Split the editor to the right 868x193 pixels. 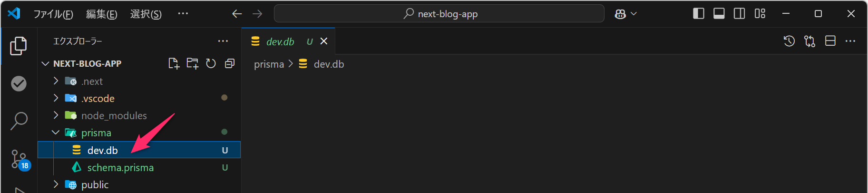coord(830,41)
